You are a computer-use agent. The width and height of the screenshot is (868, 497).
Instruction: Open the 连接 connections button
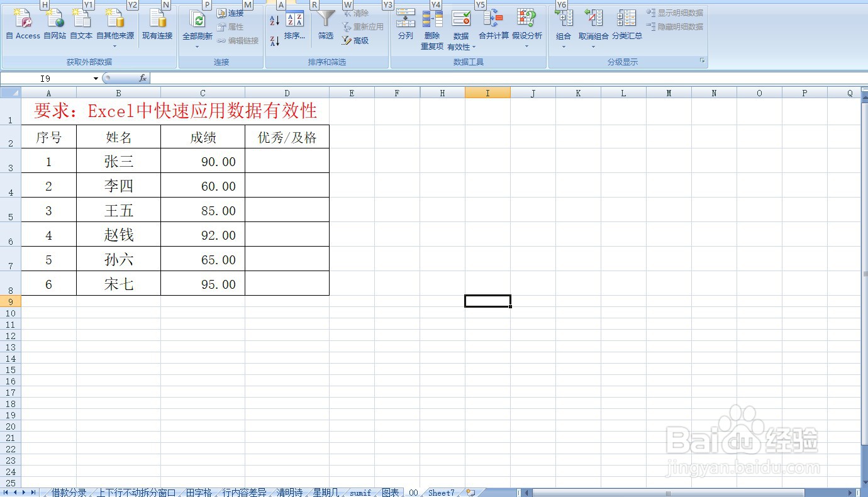[231, 13]
